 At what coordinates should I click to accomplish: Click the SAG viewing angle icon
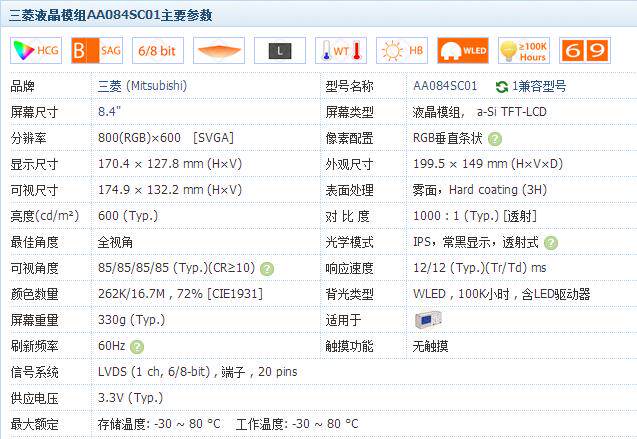pyautogui.click(x=97, y=50)
